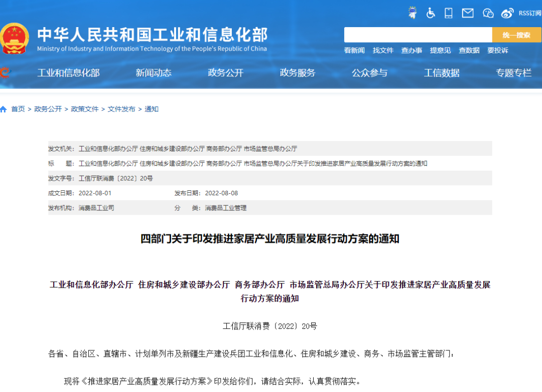
Task: Open 工信数据 in the navigation bar
Action: [442, 73]
